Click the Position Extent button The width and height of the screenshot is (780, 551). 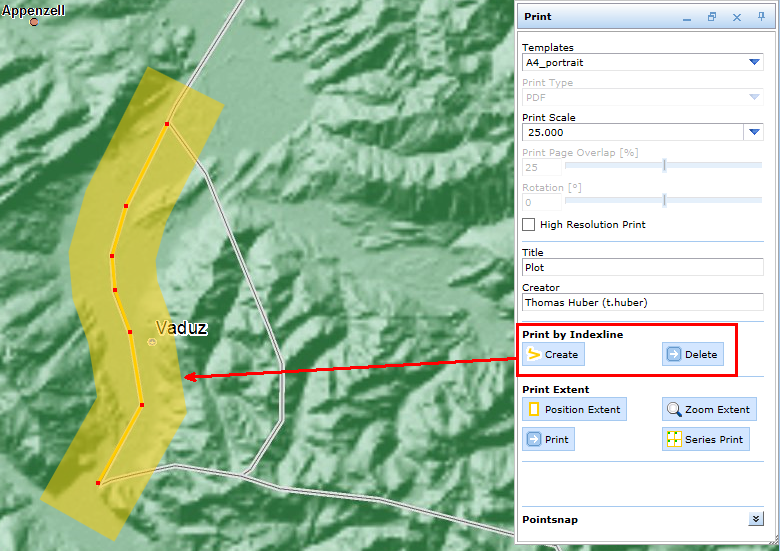point(574,409)
